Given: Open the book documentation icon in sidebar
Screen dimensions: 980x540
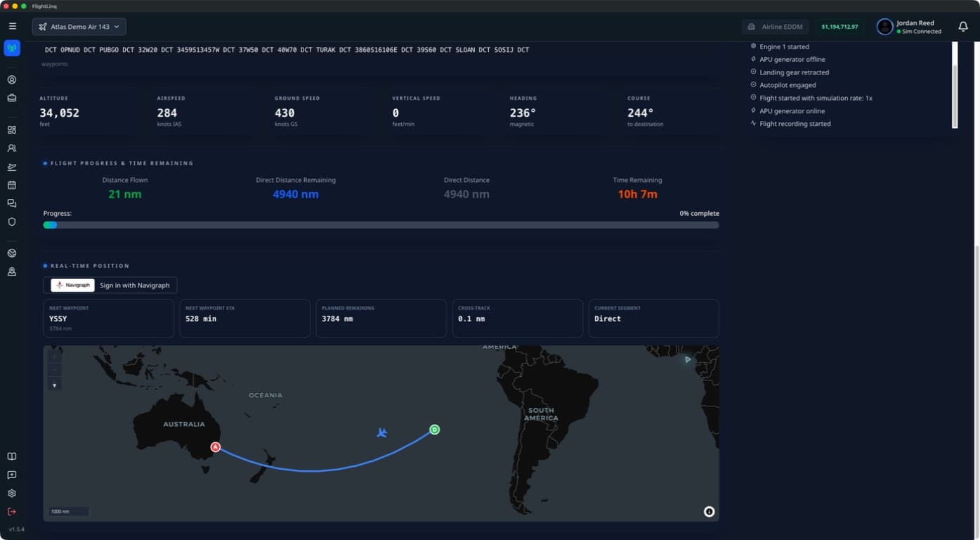Looking at the screenshot, I should [12, 457].
